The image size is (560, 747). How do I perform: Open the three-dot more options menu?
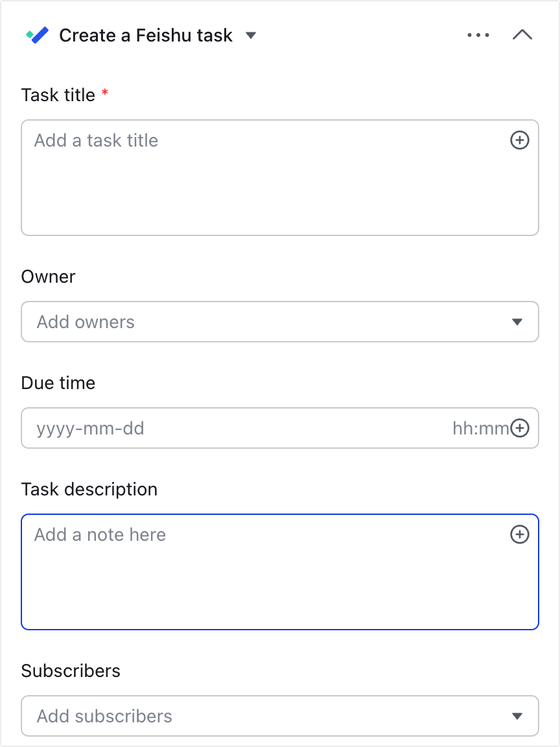478,35
